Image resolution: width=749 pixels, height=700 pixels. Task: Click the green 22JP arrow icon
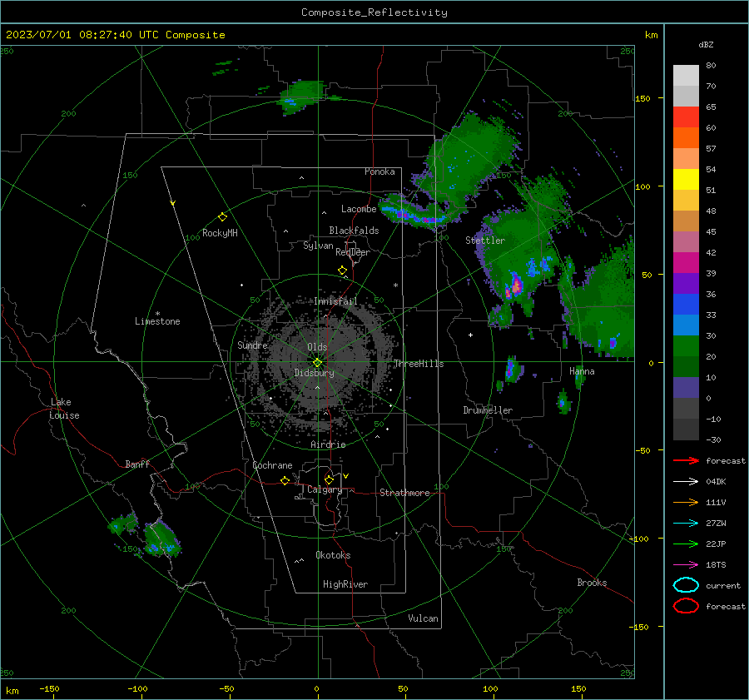click(686, 544)
